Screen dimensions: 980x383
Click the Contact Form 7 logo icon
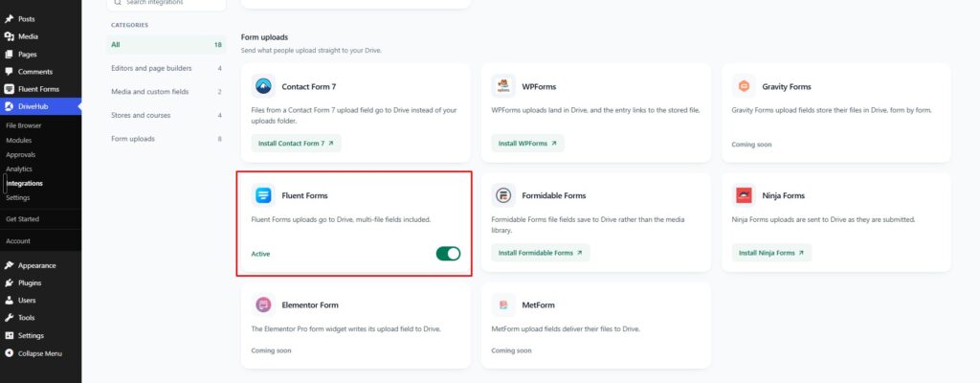point(263,86)
